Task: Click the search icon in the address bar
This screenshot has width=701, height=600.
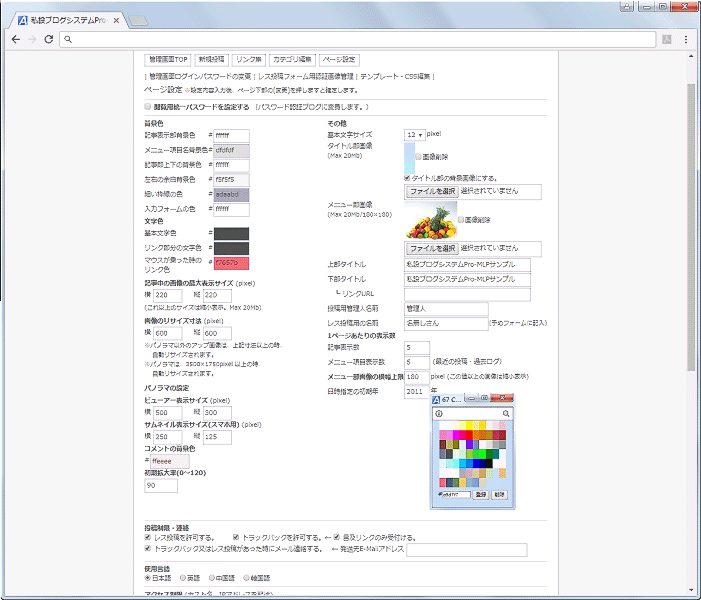Action: point(68,39)
